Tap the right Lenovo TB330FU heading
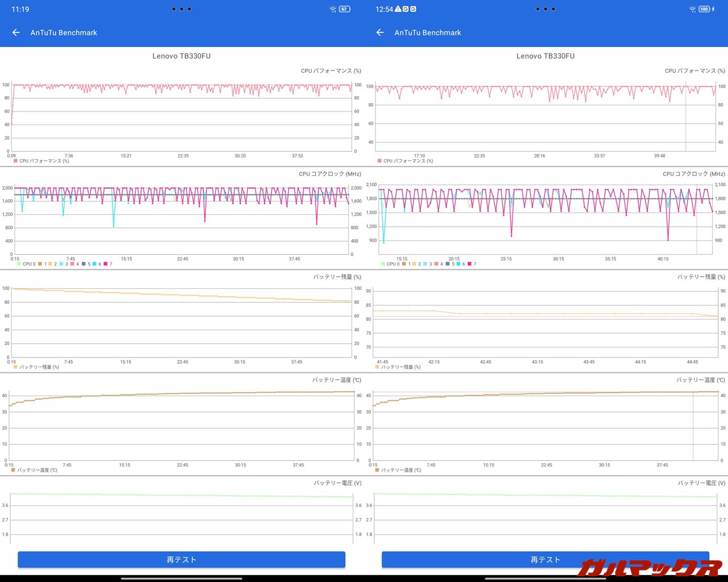 (545, 56)
